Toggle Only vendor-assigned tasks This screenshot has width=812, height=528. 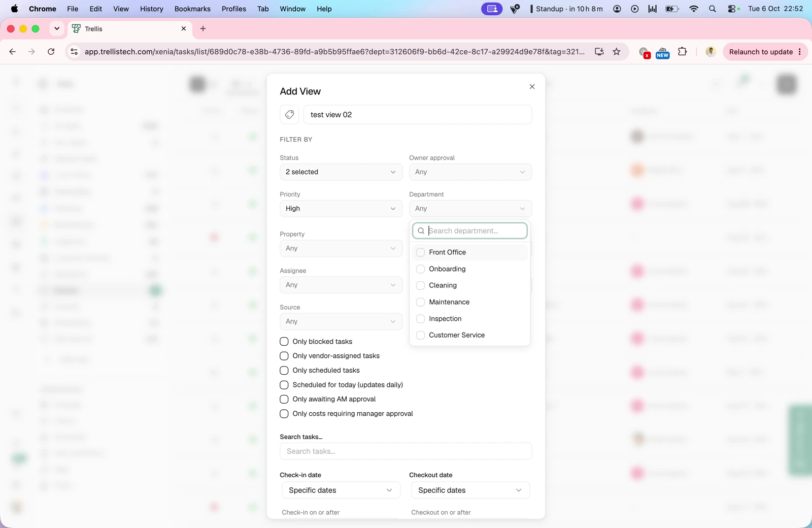(284, 356)
